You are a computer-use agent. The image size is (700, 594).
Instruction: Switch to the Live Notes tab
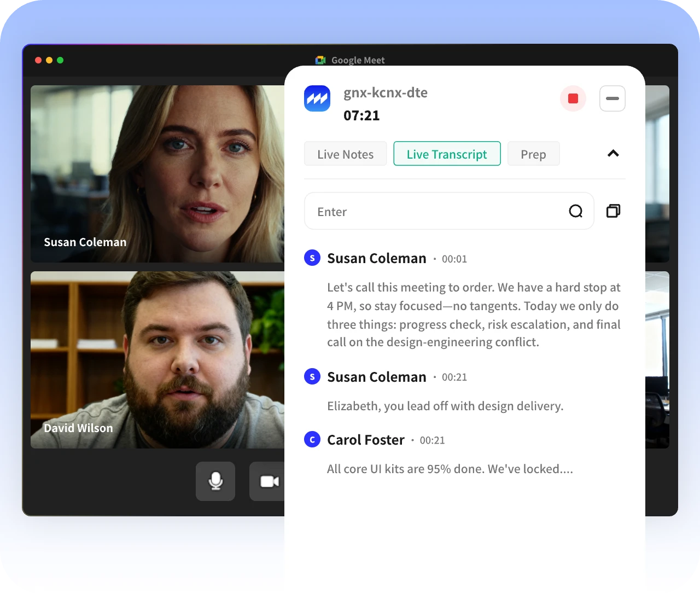pos(345,154)
